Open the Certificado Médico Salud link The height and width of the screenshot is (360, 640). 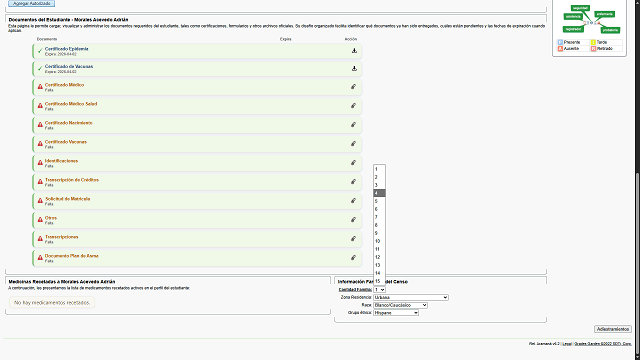71,104
